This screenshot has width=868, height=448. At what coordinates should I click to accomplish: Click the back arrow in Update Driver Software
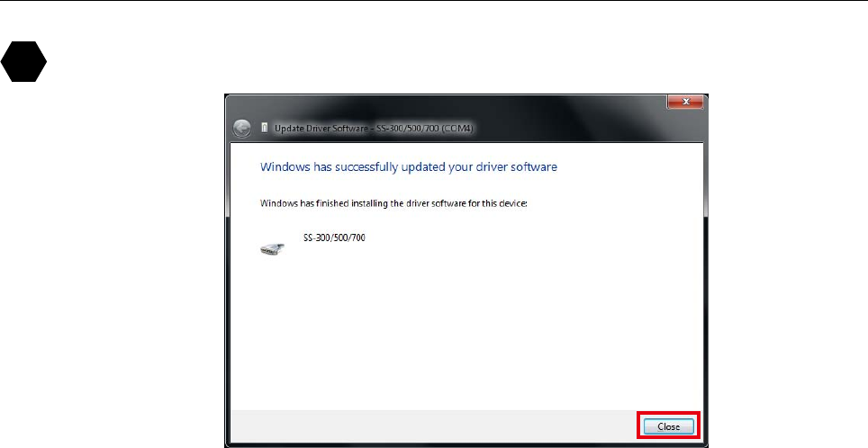tap(241, 129)
